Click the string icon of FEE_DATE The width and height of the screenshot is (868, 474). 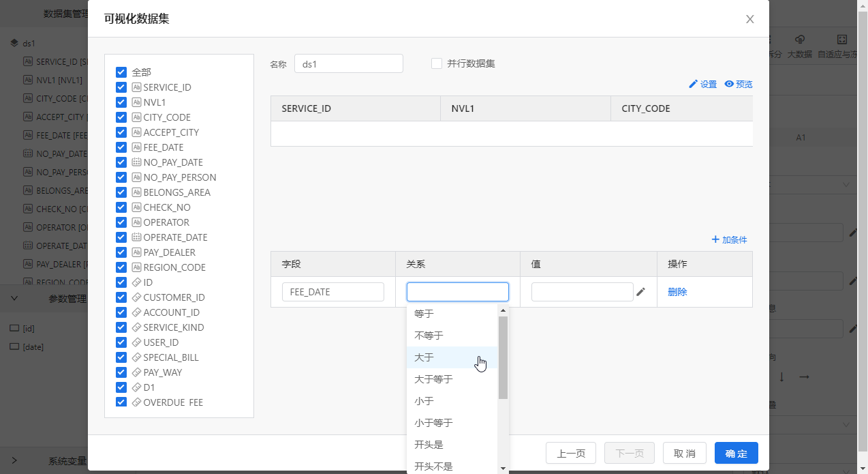pyautogui.click(x=136, y=147)
